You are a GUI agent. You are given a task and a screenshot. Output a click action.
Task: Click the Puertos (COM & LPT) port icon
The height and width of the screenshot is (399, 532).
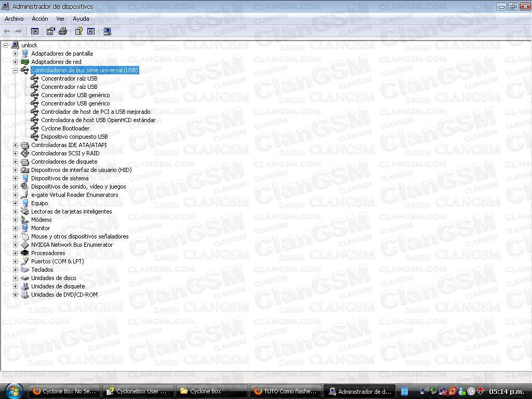25,261
